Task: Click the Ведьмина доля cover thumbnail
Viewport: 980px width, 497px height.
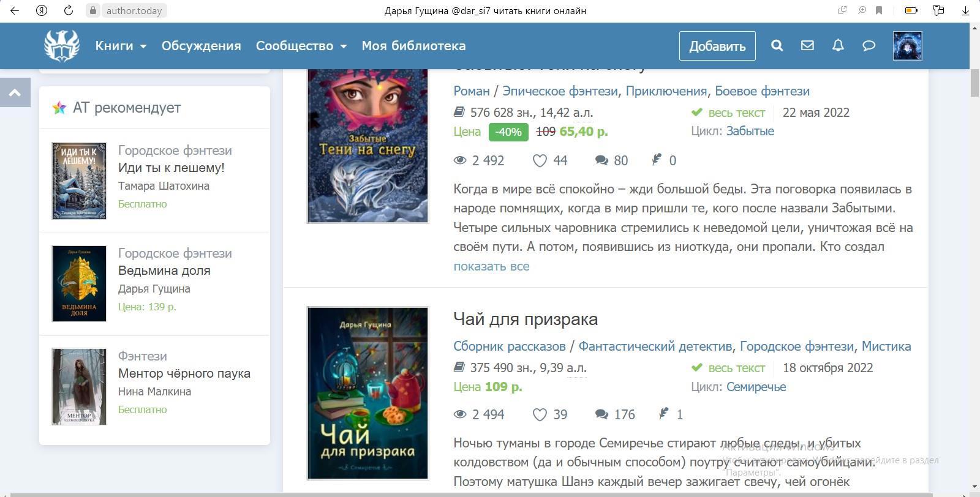Action: pyautogui.click(x=79, y=283)
